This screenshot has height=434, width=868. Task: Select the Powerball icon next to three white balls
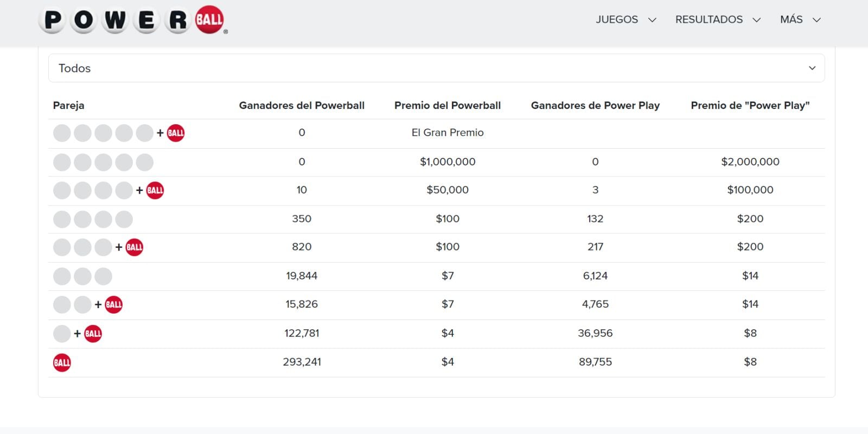click(135, 247)
